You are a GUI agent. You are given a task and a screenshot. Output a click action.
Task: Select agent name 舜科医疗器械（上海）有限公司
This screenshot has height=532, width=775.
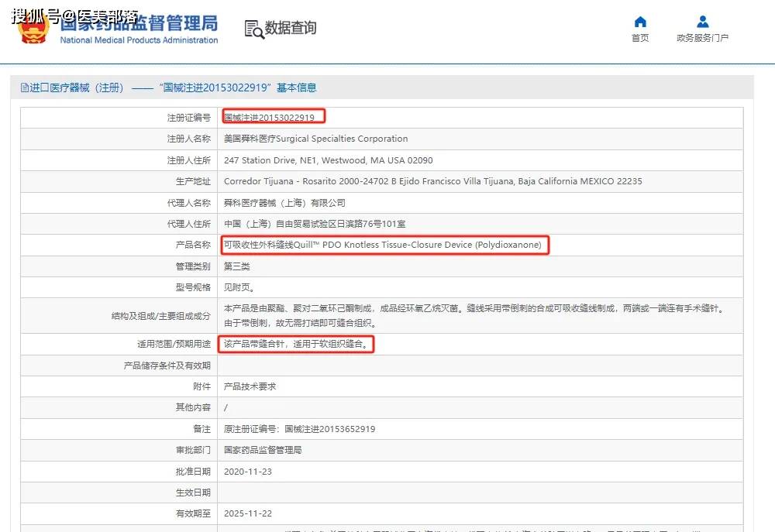[284, 203]
